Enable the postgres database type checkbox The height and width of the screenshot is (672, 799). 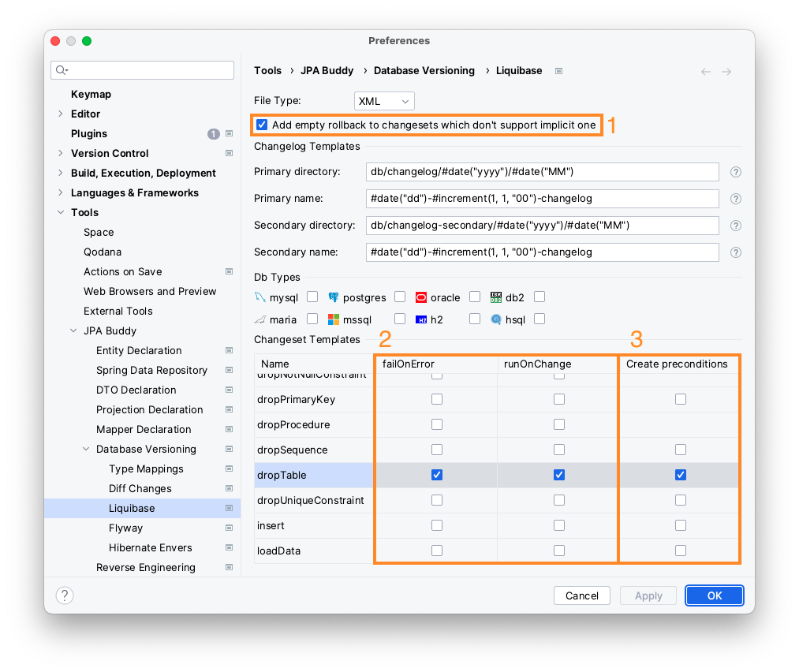click(400, 297)
